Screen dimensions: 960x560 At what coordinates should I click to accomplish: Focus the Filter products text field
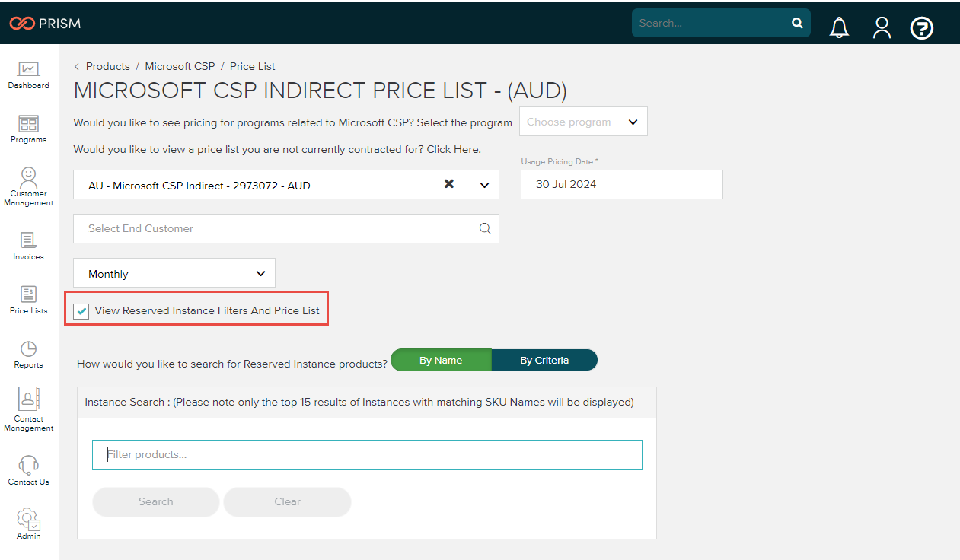(367, 455)
